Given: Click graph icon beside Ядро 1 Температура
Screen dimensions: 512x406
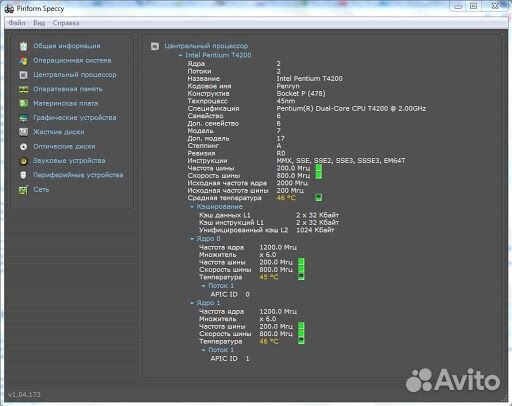Looking at the screenshot, I should (x=301, y=341).
